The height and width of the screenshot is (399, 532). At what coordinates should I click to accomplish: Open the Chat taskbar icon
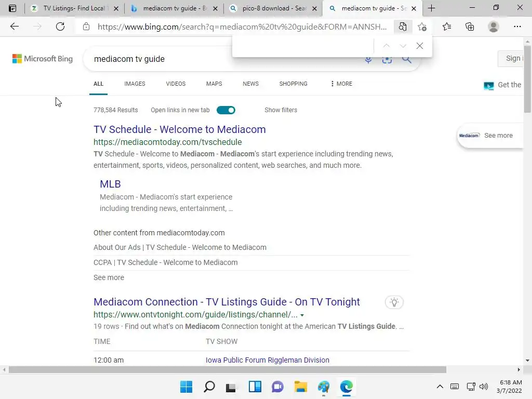(277, 387)
